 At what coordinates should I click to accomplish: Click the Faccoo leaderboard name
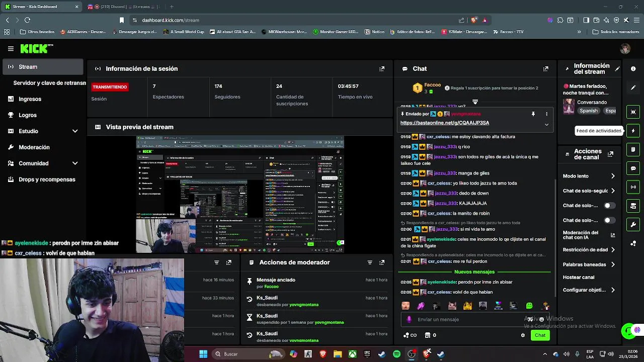tap(433, 85)
